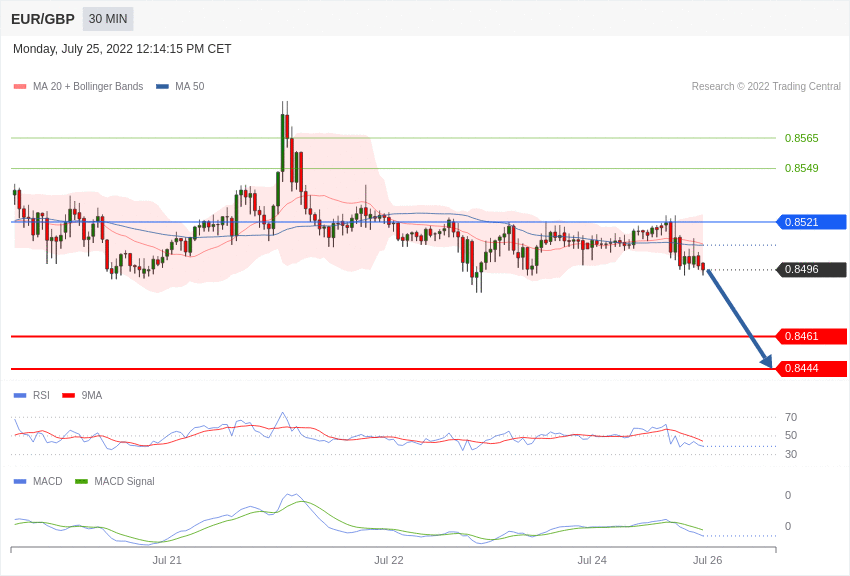The image size is (850, 576).
Task: Click the RSI 30 axis value
Action: click(x=791, y=454)
